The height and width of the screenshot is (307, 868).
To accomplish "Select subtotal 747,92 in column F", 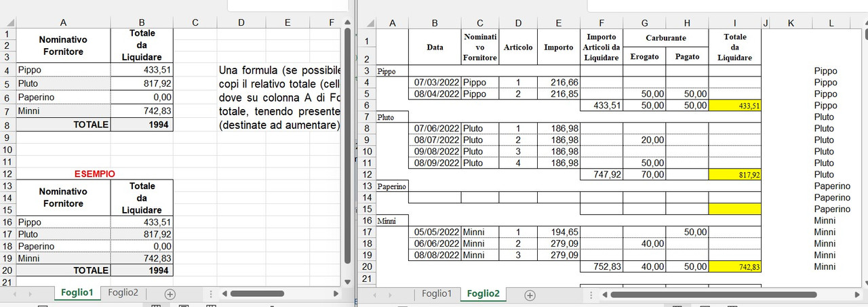I will coord(601,174).
